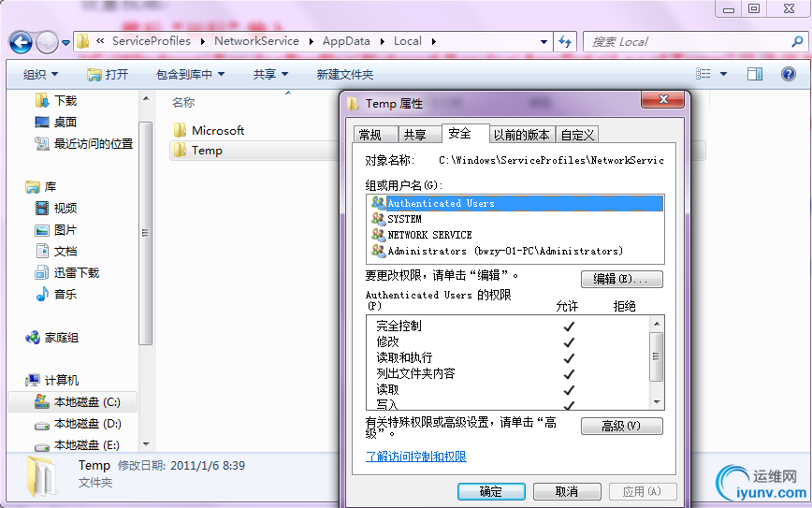Switch to the 安全 tab
Image resolution: width=812 pixels, height=508 pixels.
pos(466,134)
